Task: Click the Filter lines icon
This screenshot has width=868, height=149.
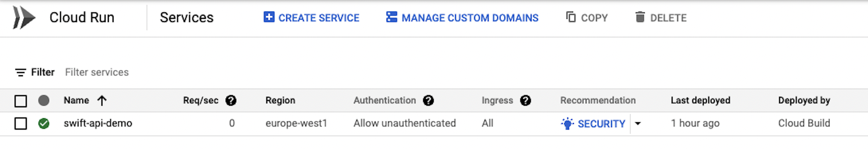Action: [x=20, y=73]
